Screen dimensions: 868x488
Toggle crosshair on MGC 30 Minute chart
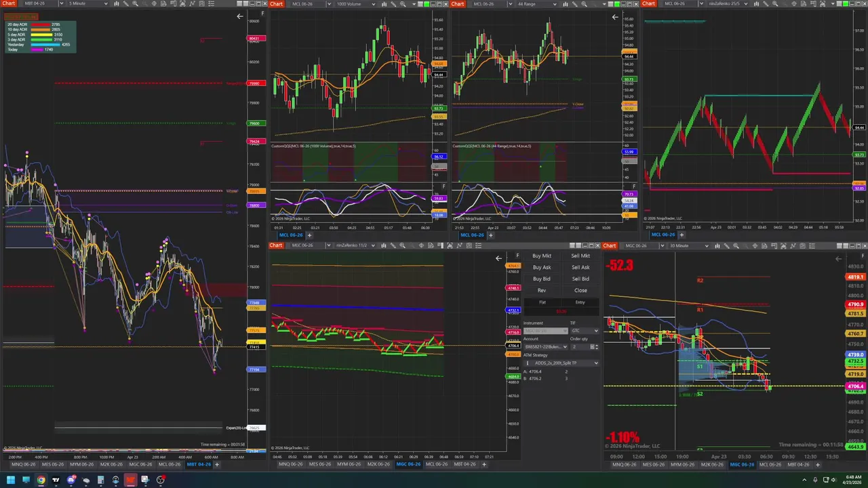[x=755, y=246]
